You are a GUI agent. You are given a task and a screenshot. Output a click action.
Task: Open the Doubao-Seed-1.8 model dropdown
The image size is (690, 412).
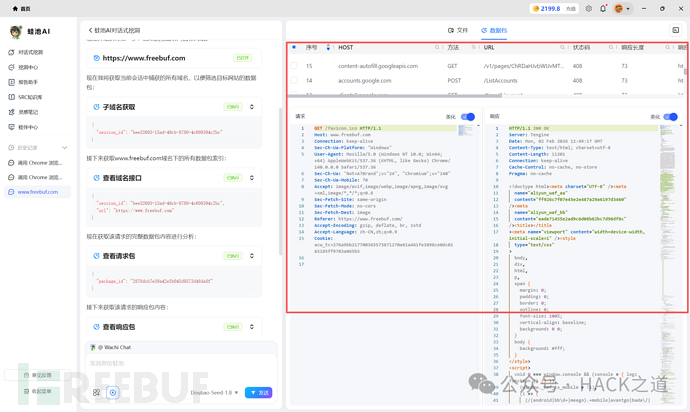point(214,392)
